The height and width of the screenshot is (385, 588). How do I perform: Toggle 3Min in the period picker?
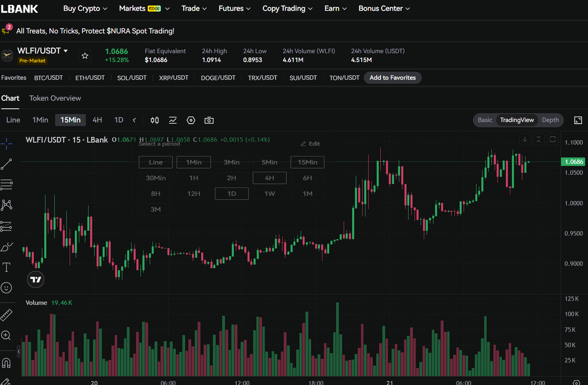coord(232,162)
